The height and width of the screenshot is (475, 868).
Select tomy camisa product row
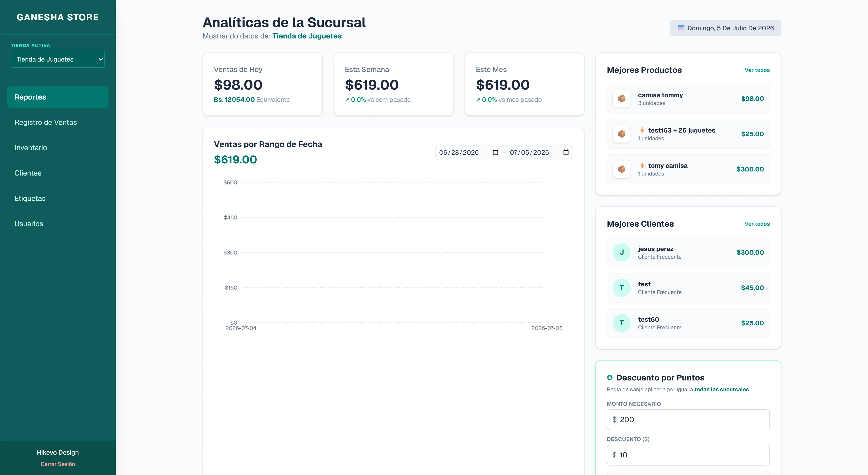coord(688,169)
